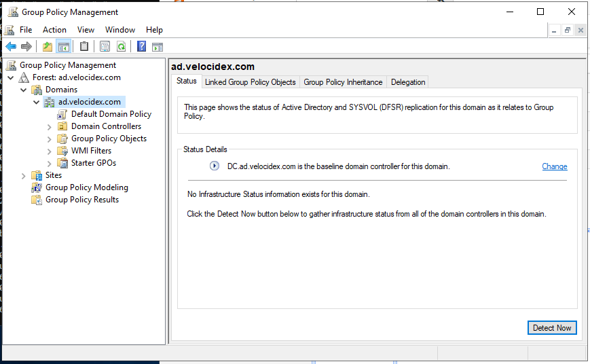Screen dimensions: 590x364
Task: Select Group Policy Modeling node
Action: [86, 187]
